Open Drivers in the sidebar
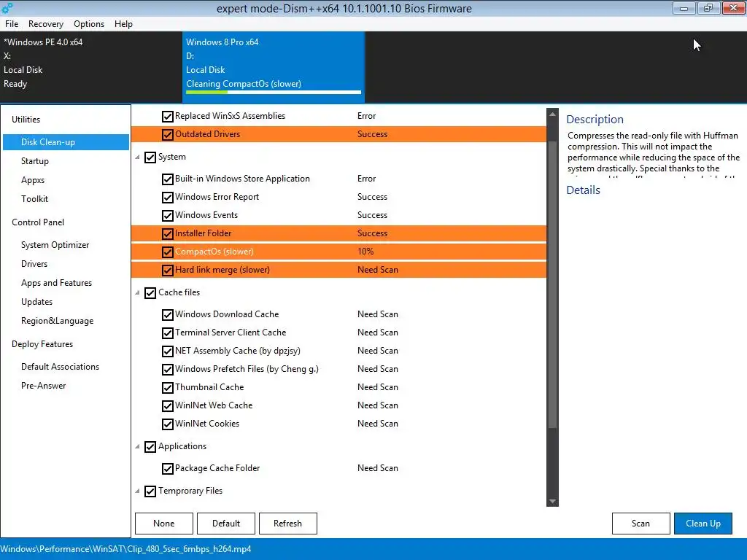 pyautogui.click(x=34, y=264)
